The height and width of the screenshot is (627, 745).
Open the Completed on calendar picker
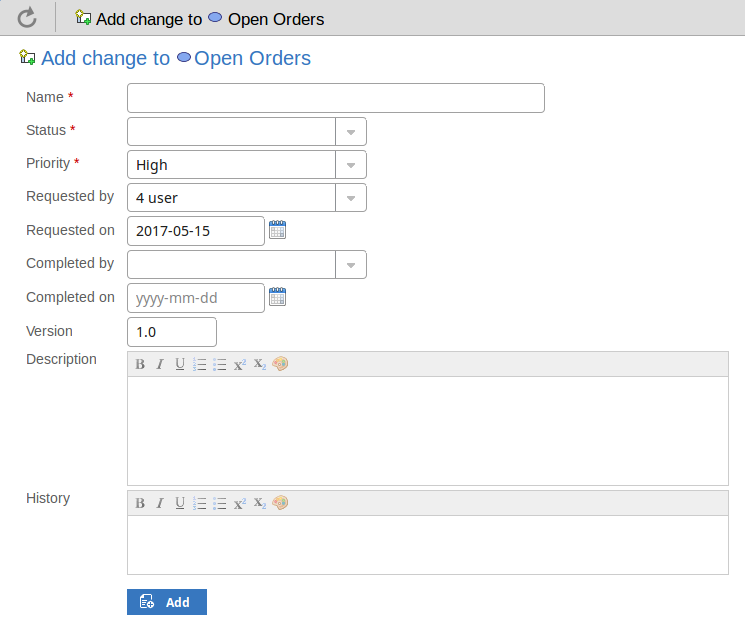pyautogui.click(x=278, y=297)
